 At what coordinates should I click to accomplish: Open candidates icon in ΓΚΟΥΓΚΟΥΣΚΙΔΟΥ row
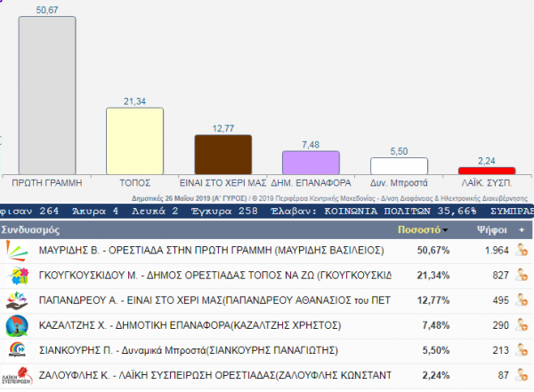[x=524, y=276]
